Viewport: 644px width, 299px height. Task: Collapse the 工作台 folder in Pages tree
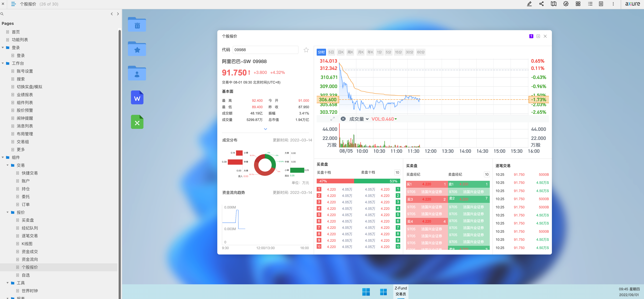pyautogui.click(x=3, y=63)
